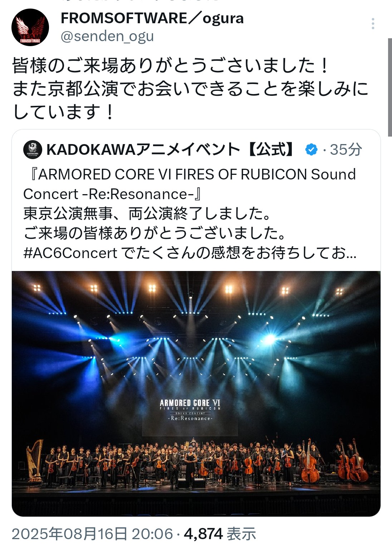The width and height of the screenshot is (392, 552).
Task: Open the quoted post's 35分 timestamp
Action: 346,149
